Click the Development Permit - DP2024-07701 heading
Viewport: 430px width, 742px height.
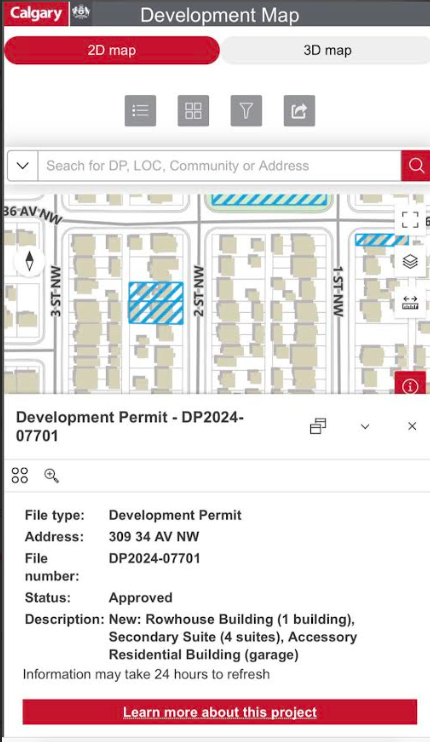(130, 426)
